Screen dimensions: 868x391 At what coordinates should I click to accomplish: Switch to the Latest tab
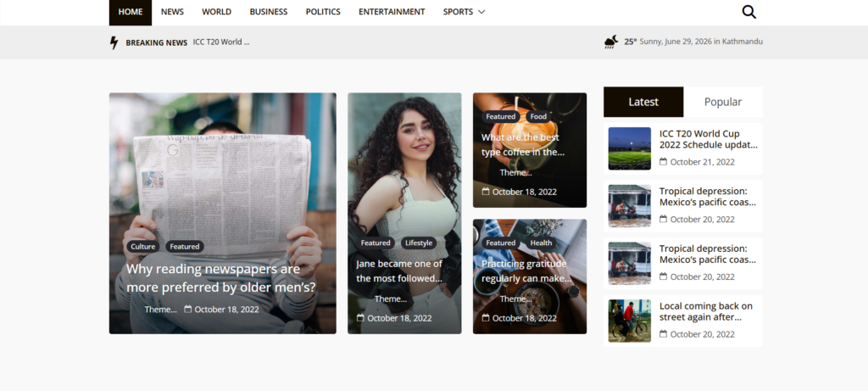tap(643, 102)
